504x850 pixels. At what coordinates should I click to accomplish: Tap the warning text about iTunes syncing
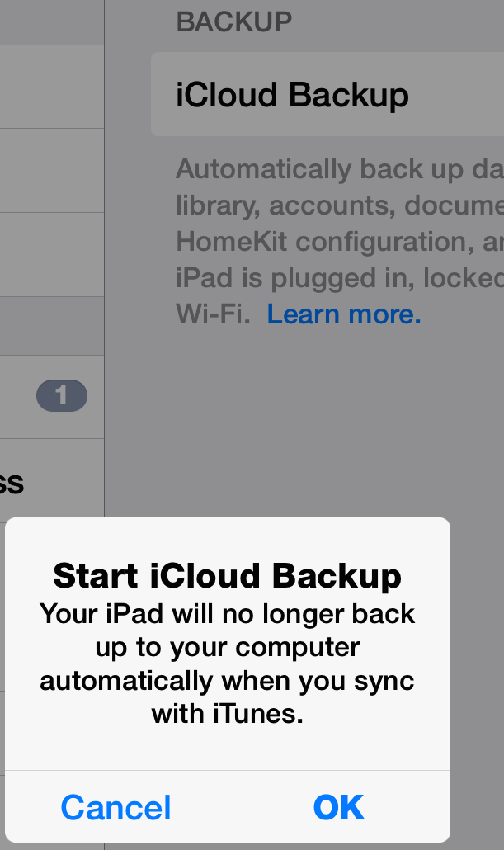point(227,663)
